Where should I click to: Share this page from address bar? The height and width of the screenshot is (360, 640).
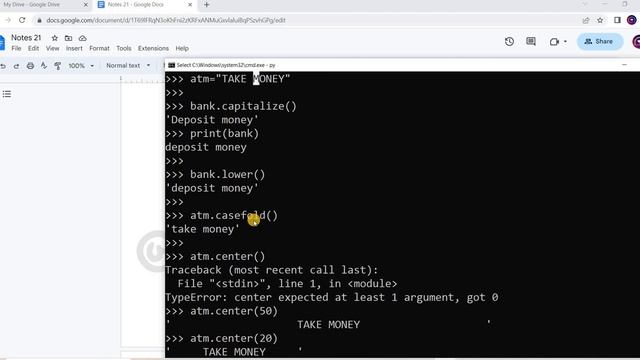click(586, 20)
